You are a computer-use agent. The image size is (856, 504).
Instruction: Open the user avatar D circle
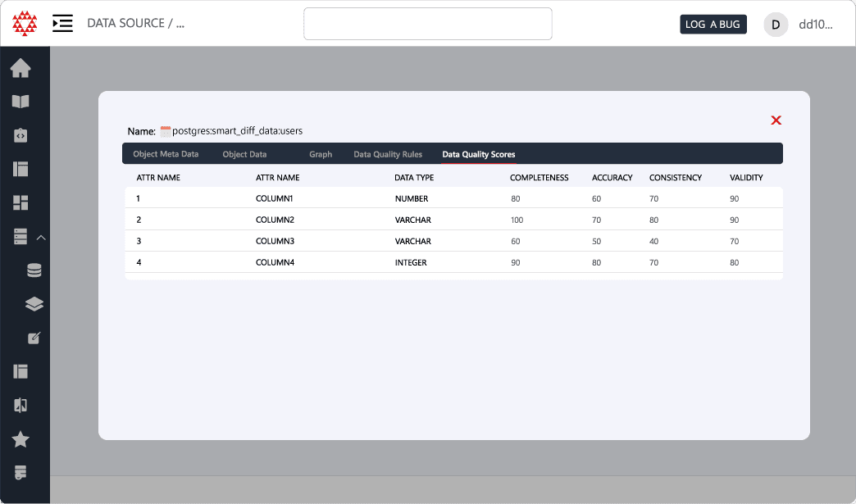tap(775, 24)
